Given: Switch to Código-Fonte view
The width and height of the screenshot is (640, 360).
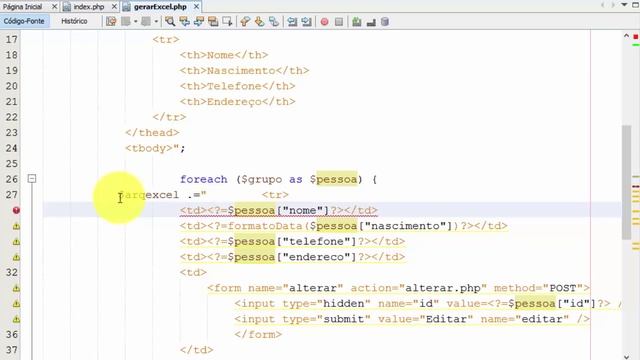Looking at the screenshot, I should (24, 21).
